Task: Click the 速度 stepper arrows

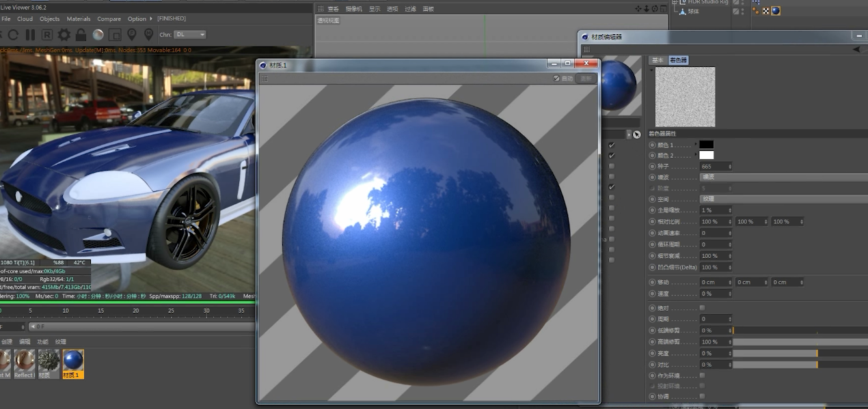Action: point(729,294)
